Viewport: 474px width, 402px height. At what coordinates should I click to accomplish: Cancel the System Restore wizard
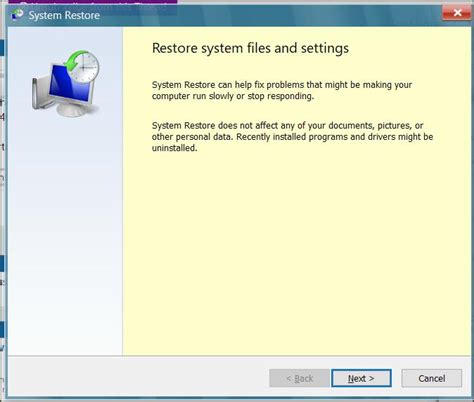coord(432,378)
